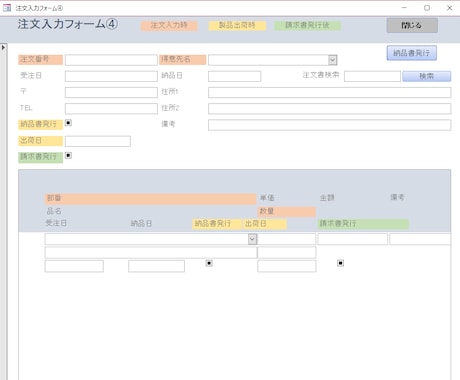The height and width of the screenshot is (380, 460).
Task: Click the 注文書検索 input field
Action: (x=372, y=76)
